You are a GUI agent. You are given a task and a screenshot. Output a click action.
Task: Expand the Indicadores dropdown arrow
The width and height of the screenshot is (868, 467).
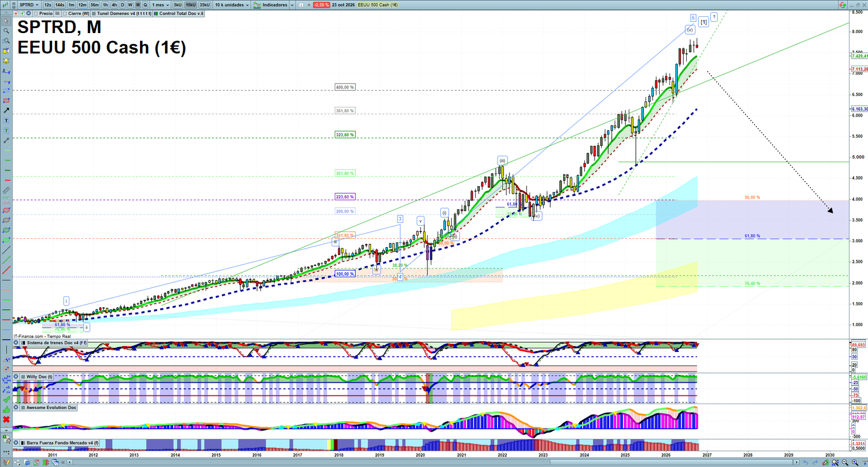click(x=292, y=5)
